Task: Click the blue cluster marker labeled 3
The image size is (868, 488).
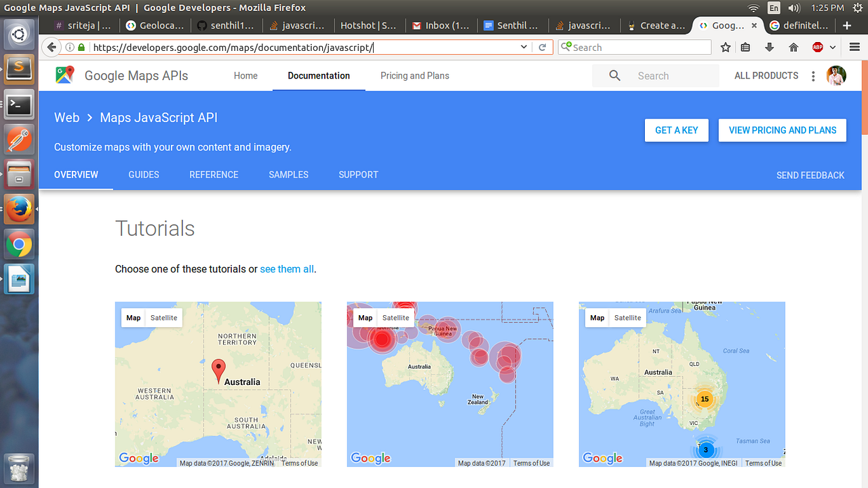Action: click(705, 449)
